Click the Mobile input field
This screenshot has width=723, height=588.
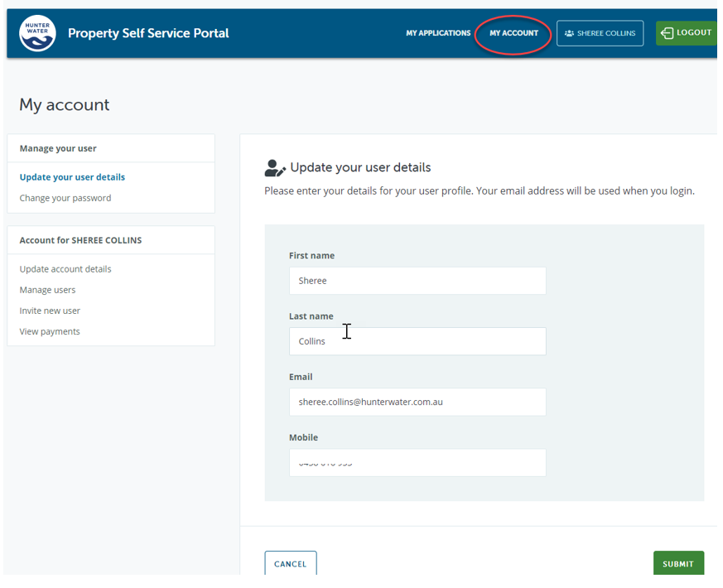(x=417, y=462)
